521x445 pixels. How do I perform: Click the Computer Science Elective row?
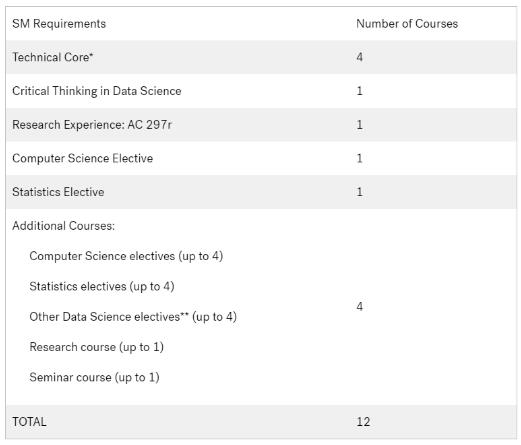pyautogui.click(x=261, y=158)
